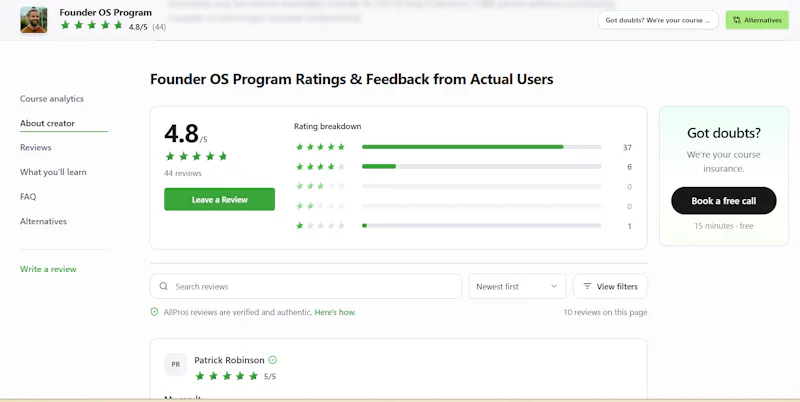This screenshot has height=402, width=800.
Task: Click the stars under the 4.8 score
Action: (x=196, y=156)
